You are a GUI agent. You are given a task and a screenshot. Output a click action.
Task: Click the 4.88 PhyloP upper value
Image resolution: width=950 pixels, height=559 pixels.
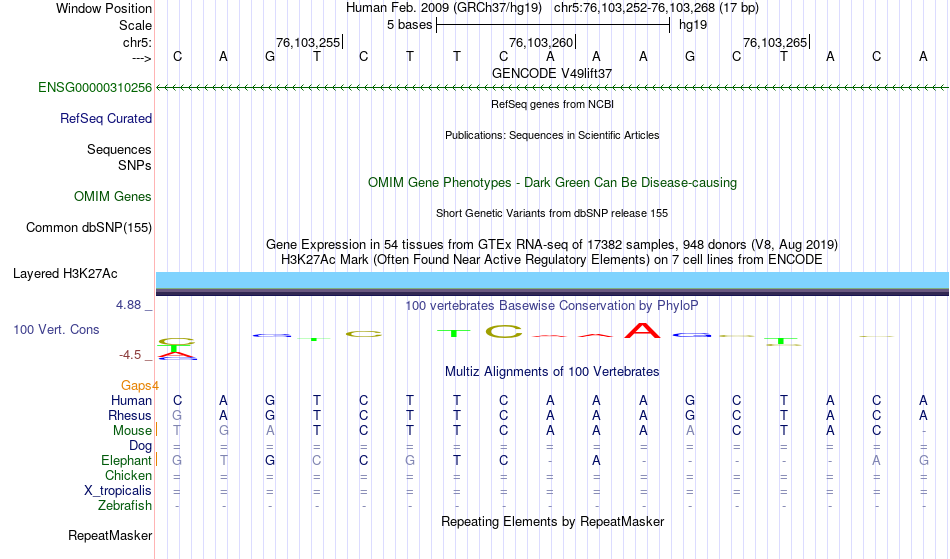tap(128, 305)
